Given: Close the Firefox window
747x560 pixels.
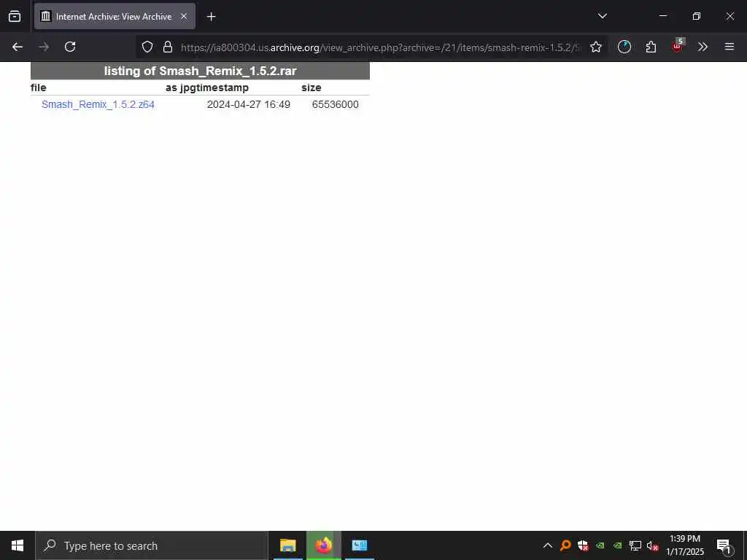Looking at the screenshot, I should coord(729,16).
